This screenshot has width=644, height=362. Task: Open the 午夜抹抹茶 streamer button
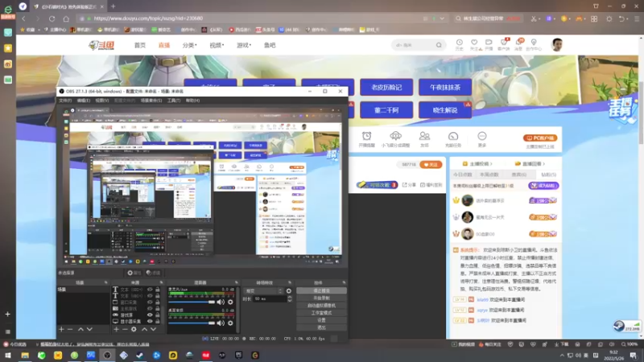(x=445, y=88)
